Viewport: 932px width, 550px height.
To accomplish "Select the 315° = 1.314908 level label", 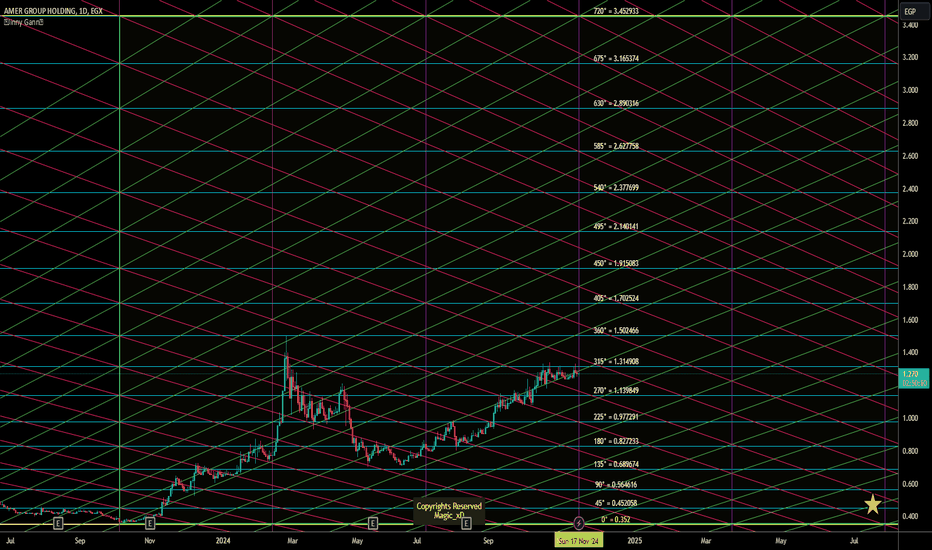I will point(616,362).
